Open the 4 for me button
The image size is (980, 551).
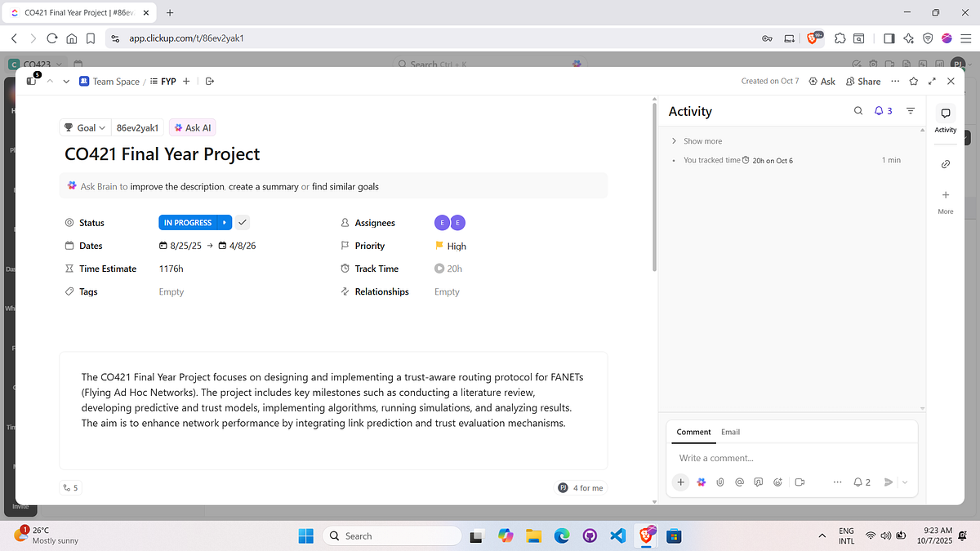click(x=581, y=487)
